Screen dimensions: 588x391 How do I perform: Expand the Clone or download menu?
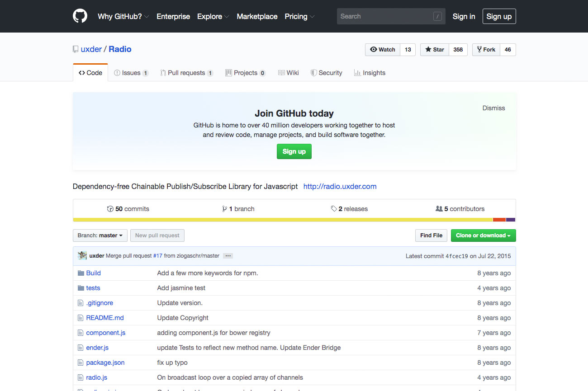pyautogui.click(x=483, y=236)
